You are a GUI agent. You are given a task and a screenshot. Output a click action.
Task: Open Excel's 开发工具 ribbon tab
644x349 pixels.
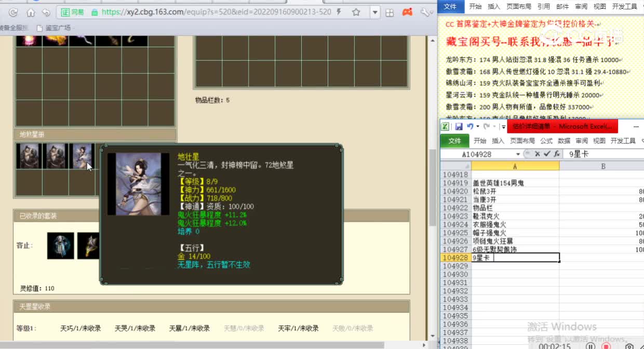pyautogui.click(x=623, y=141)
